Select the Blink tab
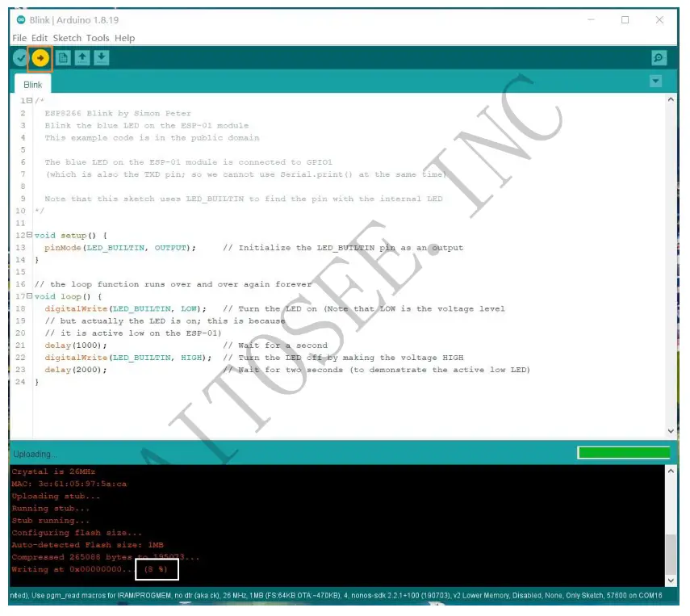This screenshot has width=690, height=616. click(x=31, y=83)
